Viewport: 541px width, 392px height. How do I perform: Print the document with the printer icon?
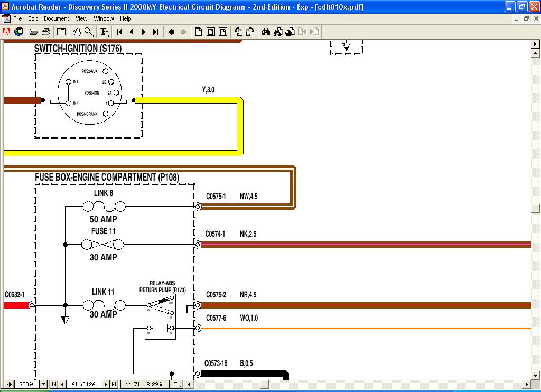(46, 32)
